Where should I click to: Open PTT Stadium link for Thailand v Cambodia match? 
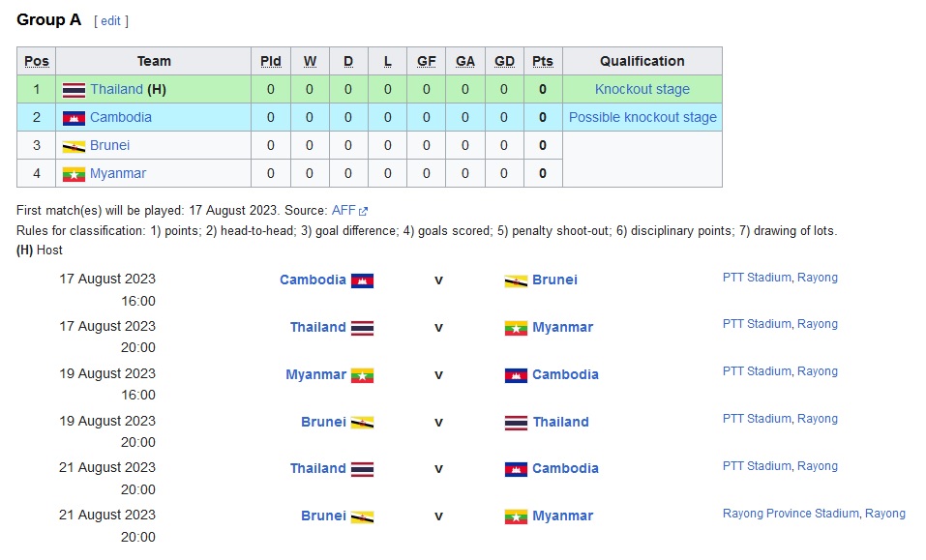(758, 466)
